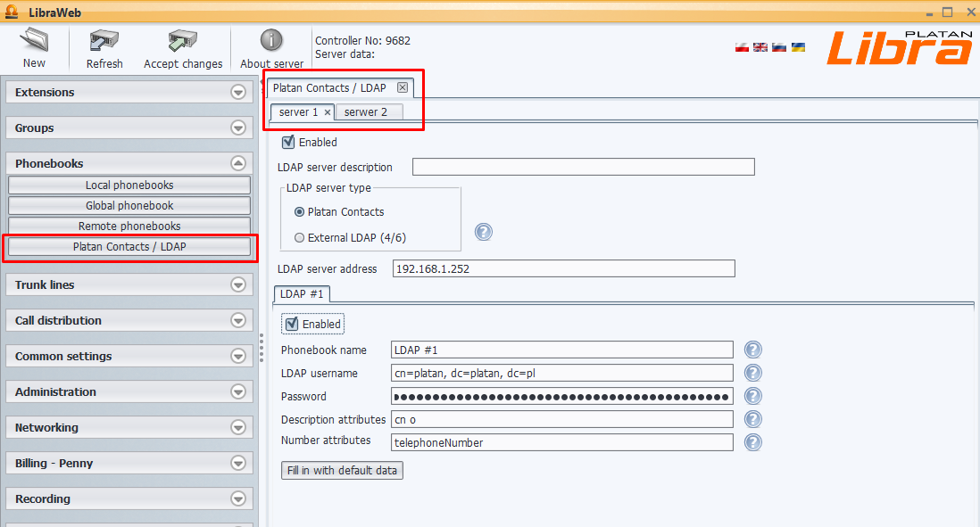Open About server info icon
This screenshot has height=527, width=980.
click(271, 40)
